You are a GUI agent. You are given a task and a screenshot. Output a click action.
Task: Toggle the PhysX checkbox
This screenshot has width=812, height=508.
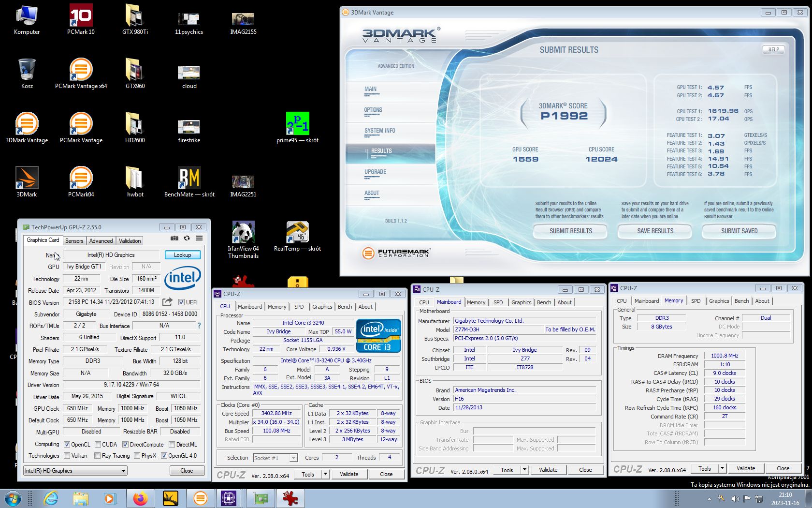pyautogui.click(x=137, y=455)
